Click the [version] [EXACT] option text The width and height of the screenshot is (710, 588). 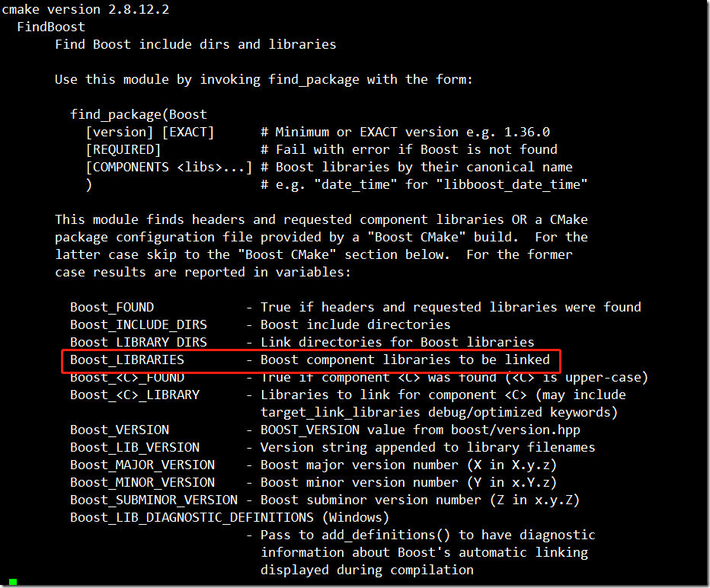149,132
